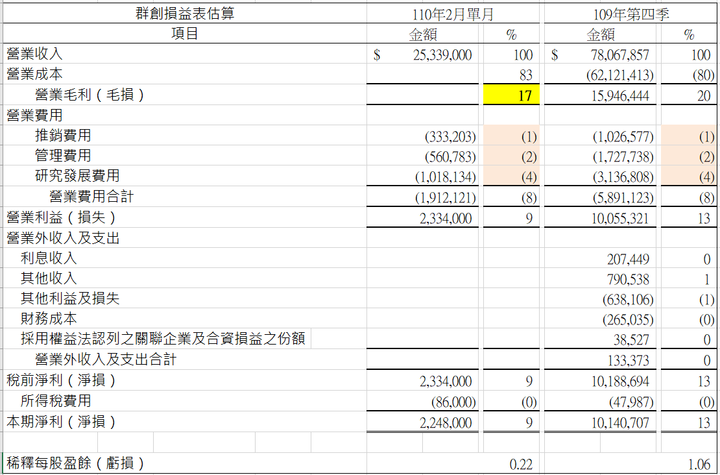Image resolution: width=720 pixels, height=475 pixels.
Task: Click net profit 10,140,707
Action: tap(620, 422)
